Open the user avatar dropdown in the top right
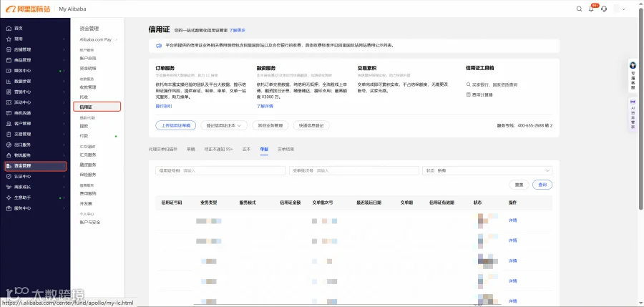 click(x=620, y=9)
